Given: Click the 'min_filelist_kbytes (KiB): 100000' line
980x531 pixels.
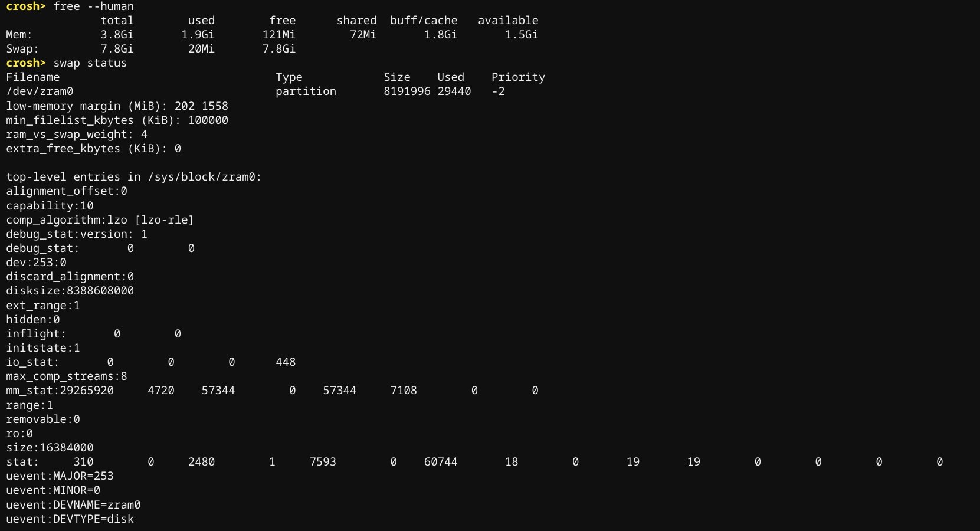Looking at the screenshot, I should (117, 120).
